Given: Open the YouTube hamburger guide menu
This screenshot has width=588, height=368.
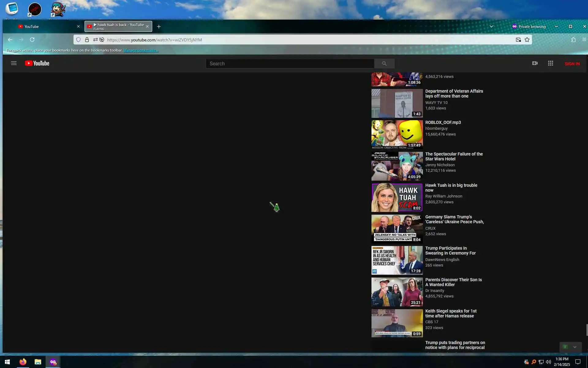Looking at the screenshot, I should (13, 63).
